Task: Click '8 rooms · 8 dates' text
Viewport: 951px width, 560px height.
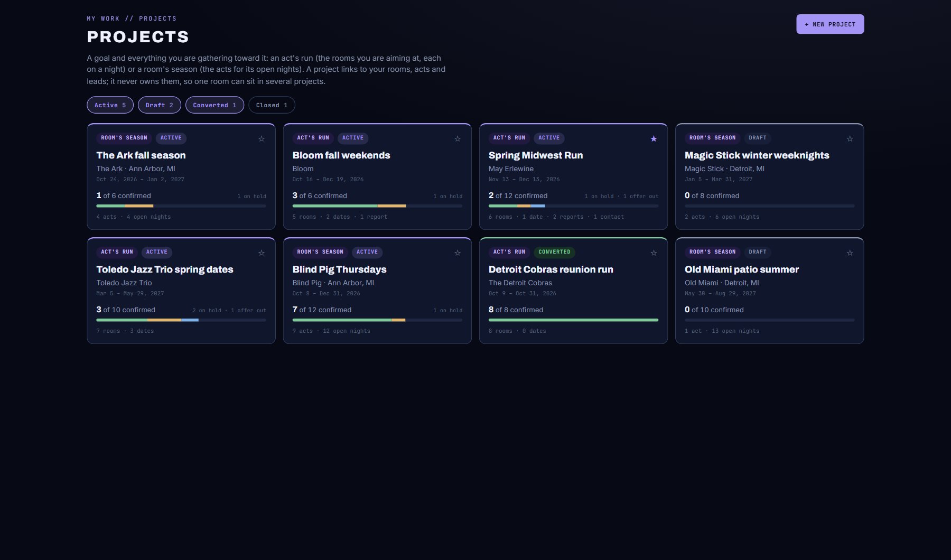Action: coord(517,331)
